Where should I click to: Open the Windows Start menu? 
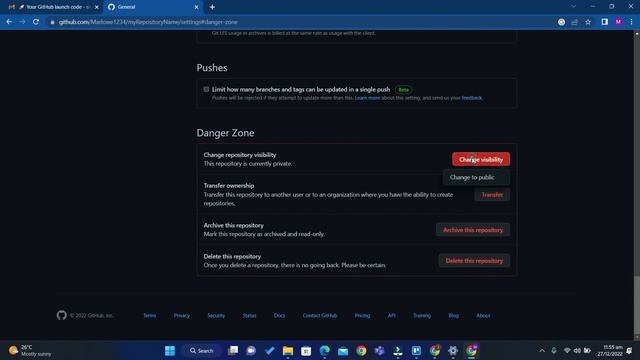coord(170,351)
